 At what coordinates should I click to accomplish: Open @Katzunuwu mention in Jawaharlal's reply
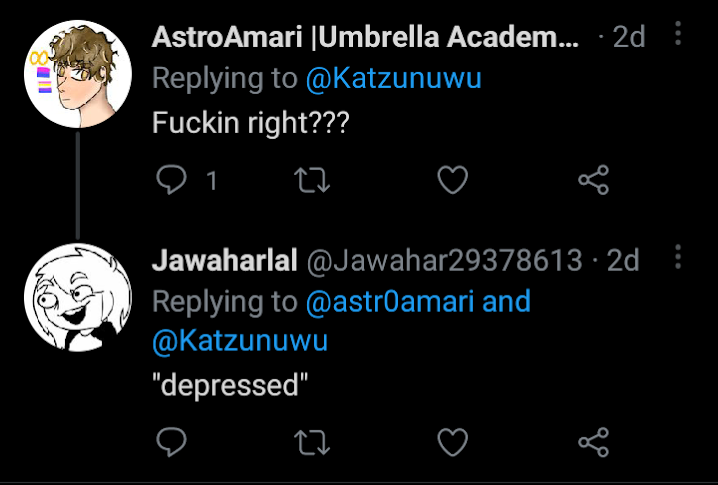point(240,341)
